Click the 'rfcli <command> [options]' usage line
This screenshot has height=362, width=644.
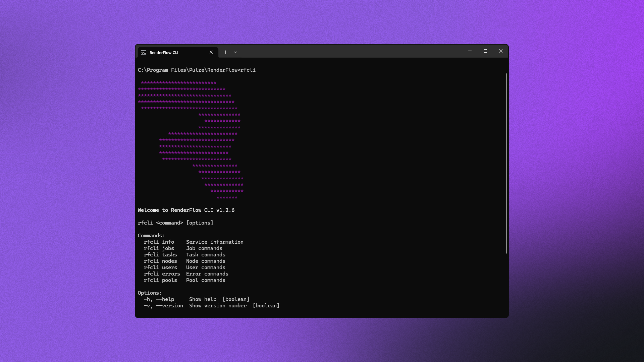(x=175, y=223)
